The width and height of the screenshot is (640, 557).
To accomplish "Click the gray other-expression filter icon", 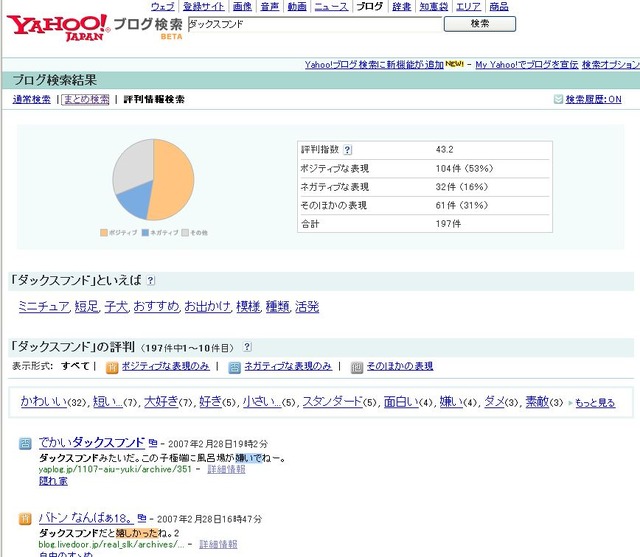I will 357,368.
